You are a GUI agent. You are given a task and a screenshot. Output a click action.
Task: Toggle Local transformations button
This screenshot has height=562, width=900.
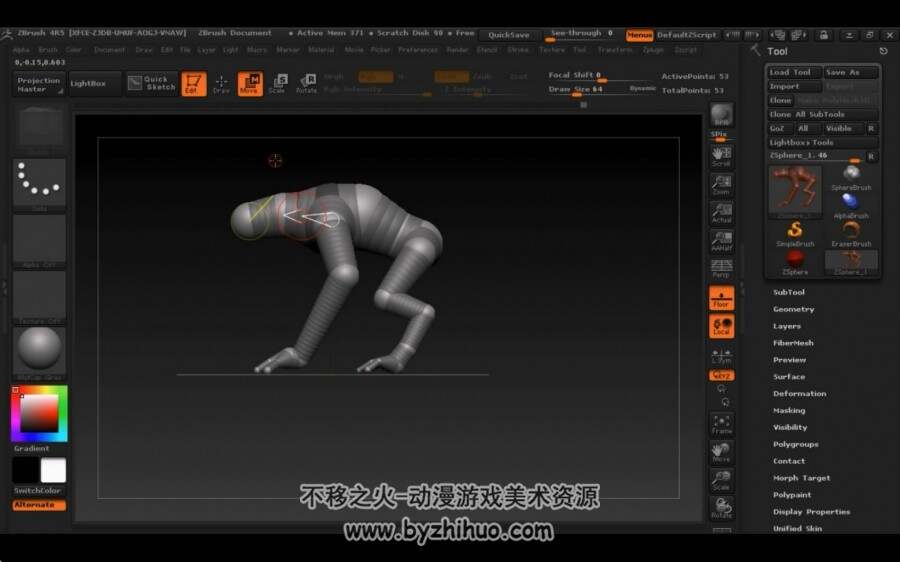pyautogui.click(x=721, y=327)
